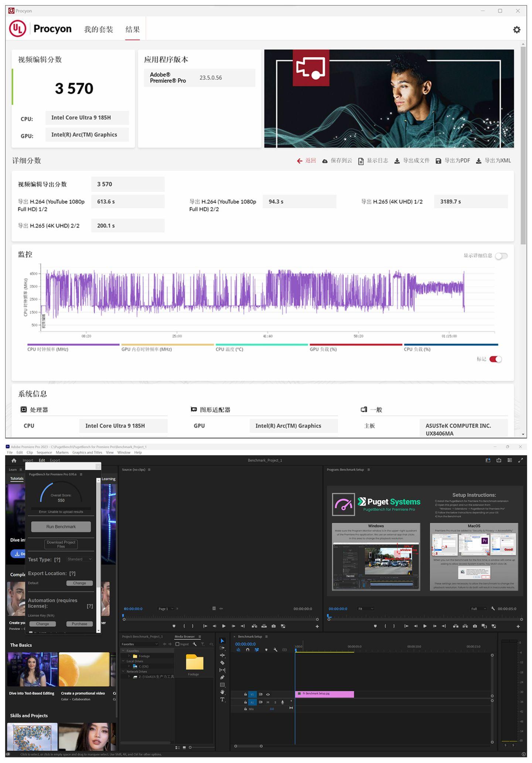Click Export Frame camera in Program monitor
Screen dimensions: 532x763
tap(474, 626)
